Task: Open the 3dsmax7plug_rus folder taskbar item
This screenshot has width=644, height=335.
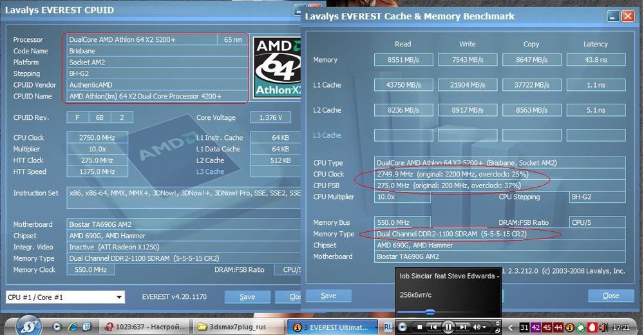Action: (x=238, y=327)
